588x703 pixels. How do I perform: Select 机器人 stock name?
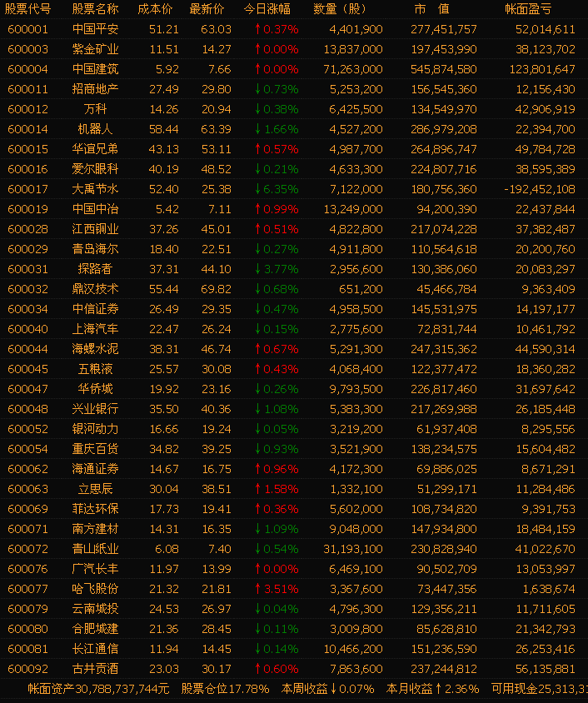[96, 129]
